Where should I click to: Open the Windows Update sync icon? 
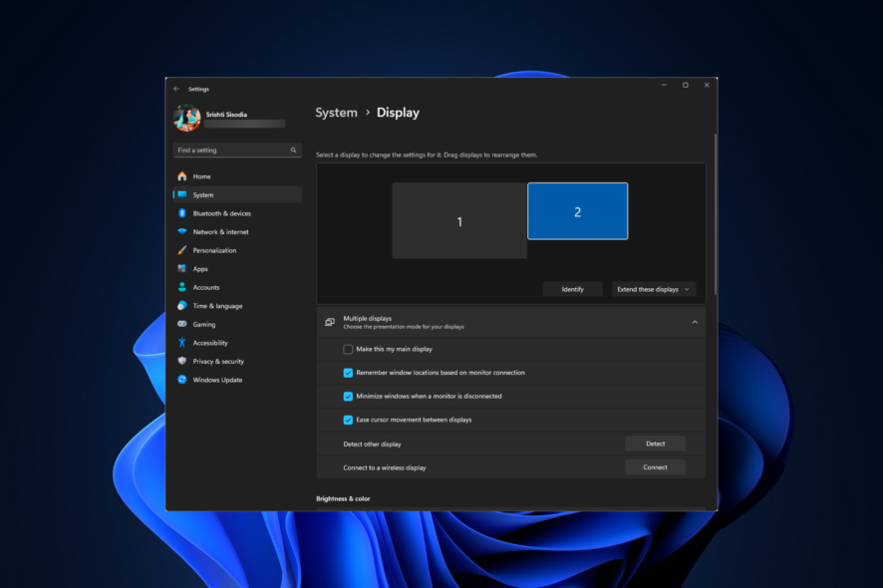(x=182, y=380)
